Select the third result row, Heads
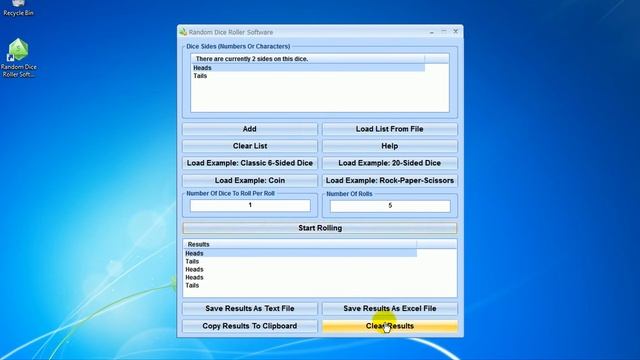The image size is (640, 360). pos(300,269)
